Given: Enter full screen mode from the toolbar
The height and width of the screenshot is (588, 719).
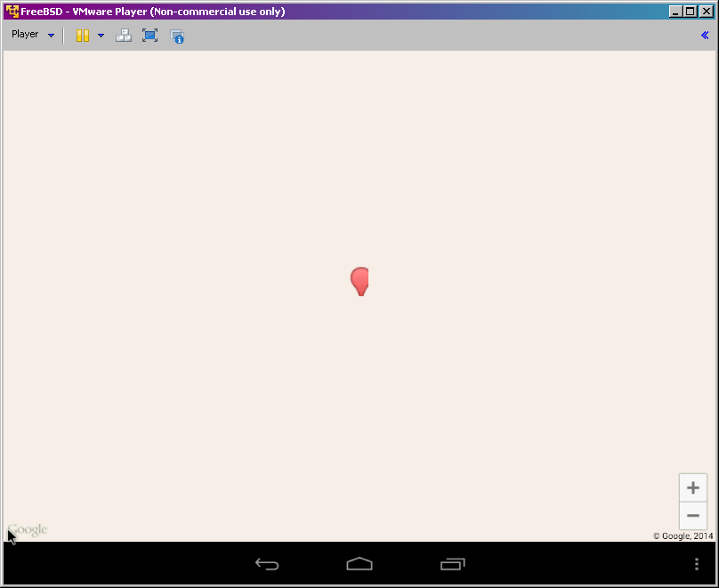Looking at the screenshot, I should click(x=149, y=36).
